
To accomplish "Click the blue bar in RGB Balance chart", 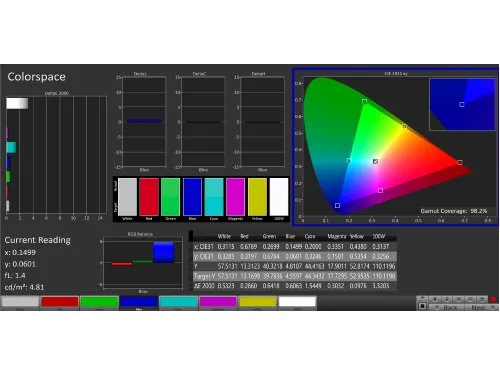I will (163, 252).
